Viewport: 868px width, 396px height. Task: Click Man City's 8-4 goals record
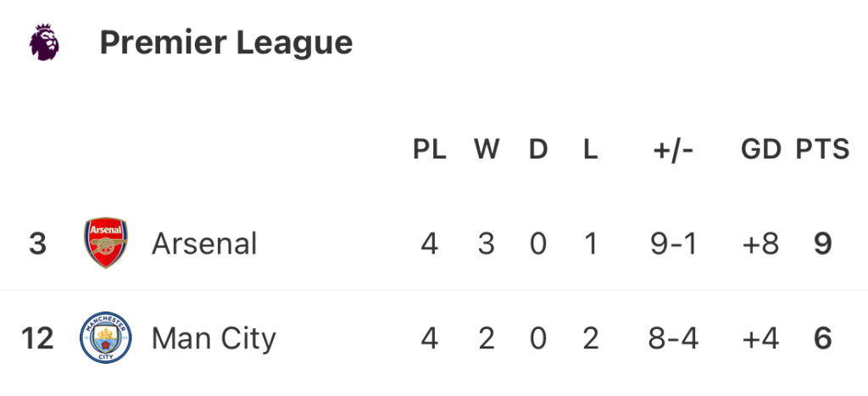pyautogui.click(x=673, y=338)
